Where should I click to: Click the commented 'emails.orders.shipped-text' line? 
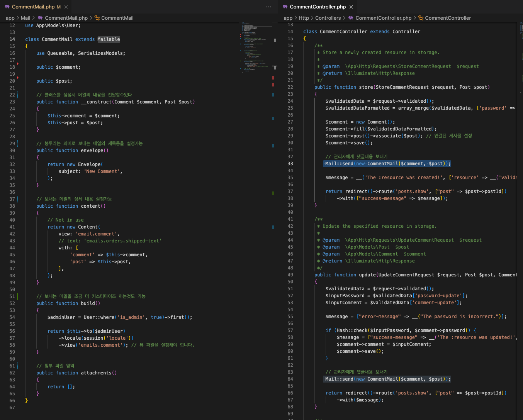[110, 241]
